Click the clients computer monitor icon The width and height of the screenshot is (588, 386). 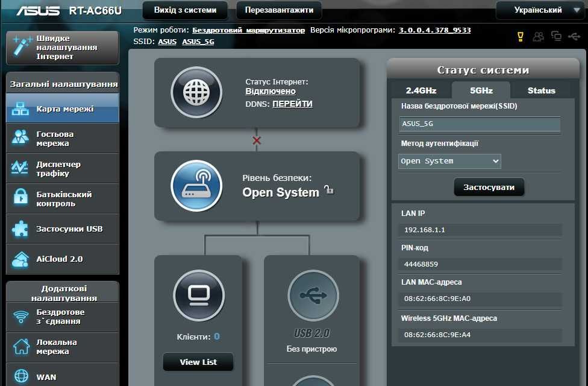click(x=199, y=296)
